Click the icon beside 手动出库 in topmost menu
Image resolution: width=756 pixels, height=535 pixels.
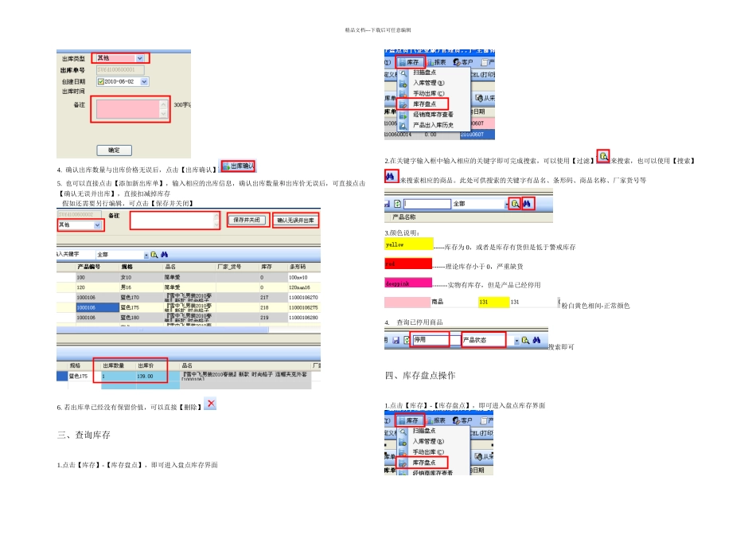tap(403, 94)
